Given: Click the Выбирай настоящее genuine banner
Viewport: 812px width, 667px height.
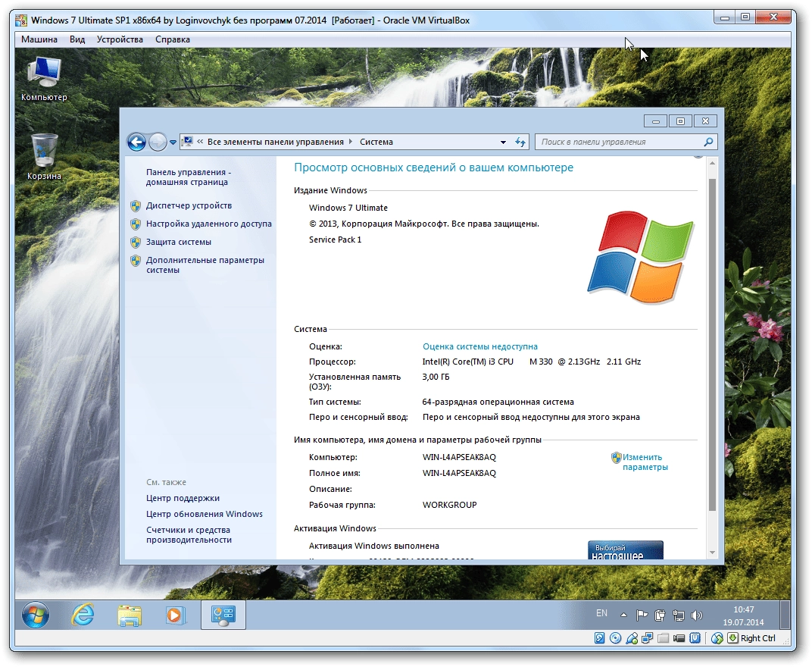Looking at the screenshot, I should coord(626,550).
